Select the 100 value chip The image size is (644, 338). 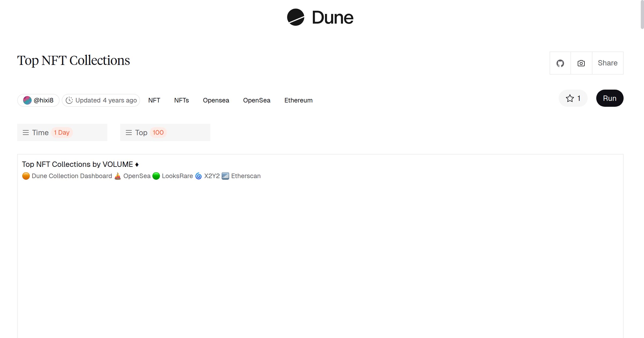click(158, 133)
